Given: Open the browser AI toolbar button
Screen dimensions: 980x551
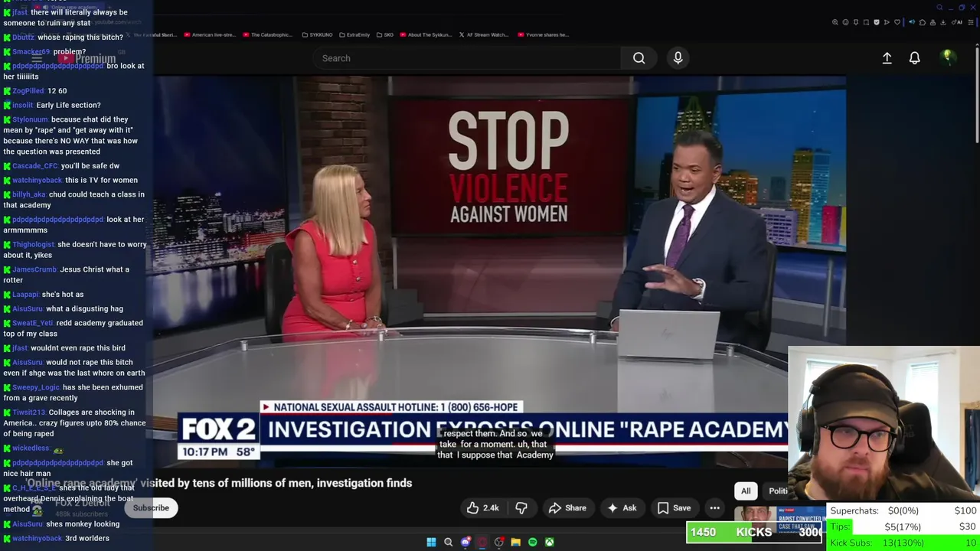Looking at the screenshot, I should click(x=959, y=22).
